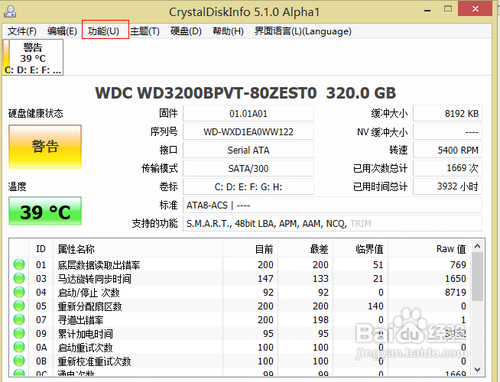Click the status icon for attribute 01
Screen dimensions: 500x382
19,264
